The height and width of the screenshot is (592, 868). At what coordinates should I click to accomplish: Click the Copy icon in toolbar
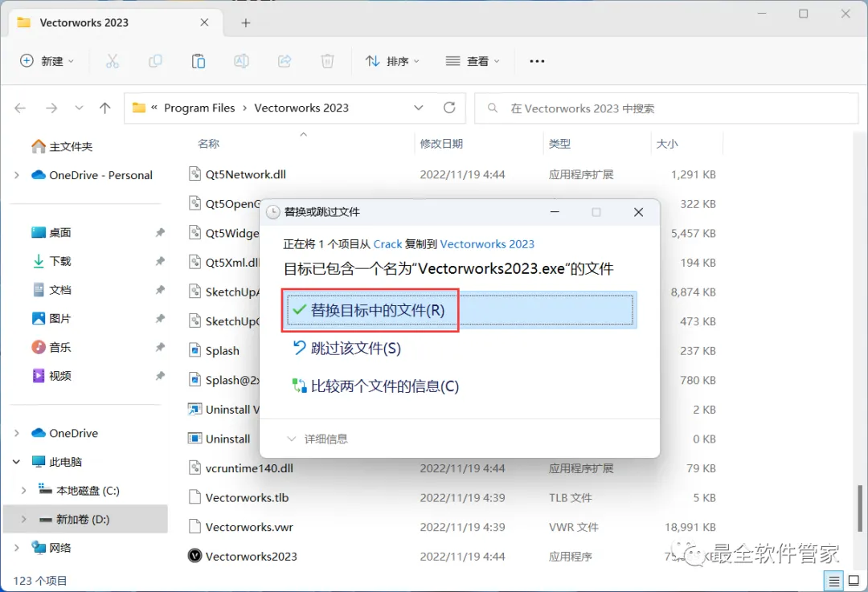coord(156,61)
